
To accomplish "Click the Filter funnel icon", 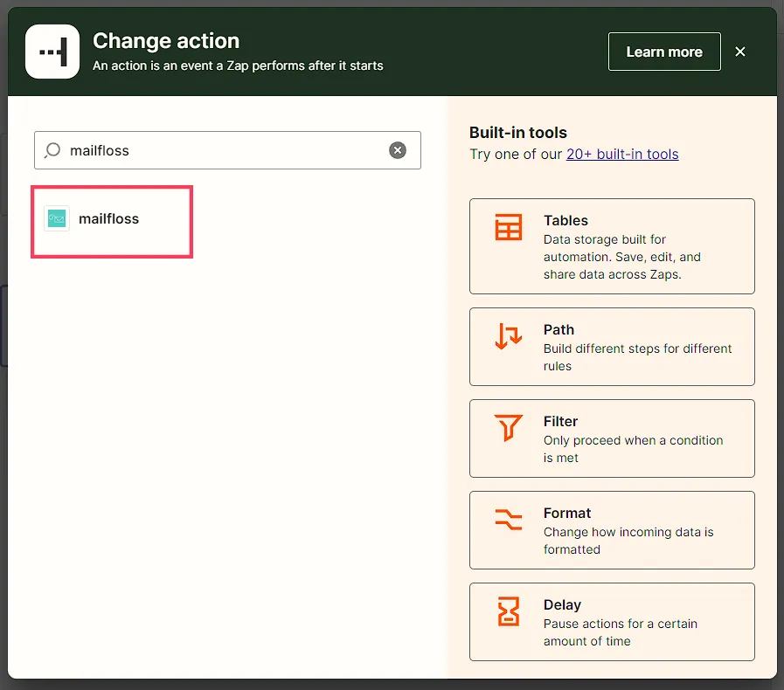I will (x=508, y=428).
